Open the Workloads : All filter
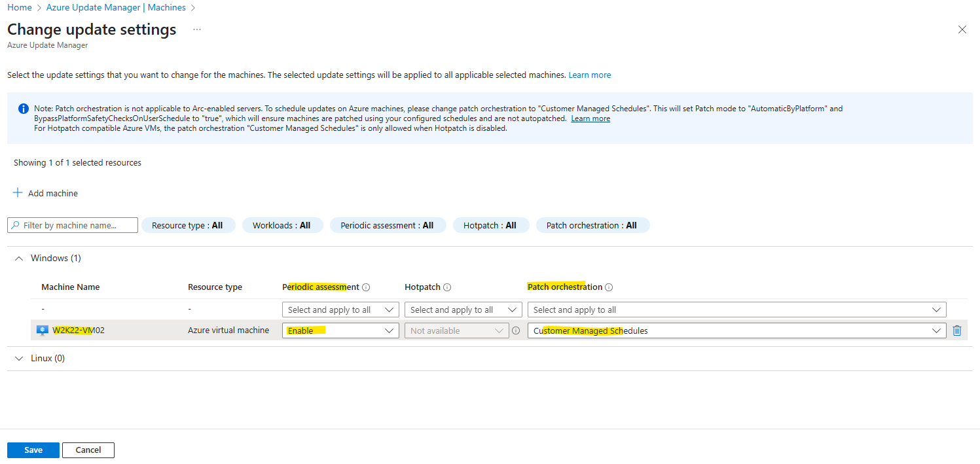Screen dimensions: 980x464 tap(281, 225)
